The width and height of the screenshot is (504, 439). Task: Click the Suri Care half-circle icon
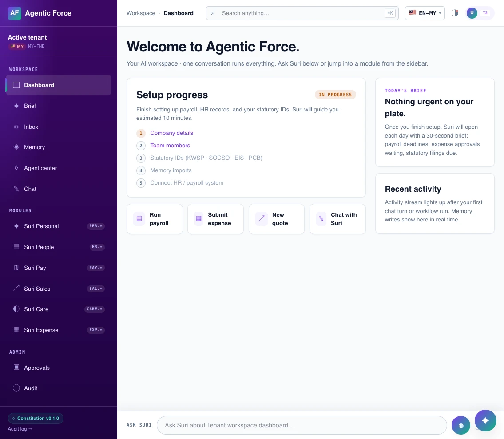pos(16,309)
